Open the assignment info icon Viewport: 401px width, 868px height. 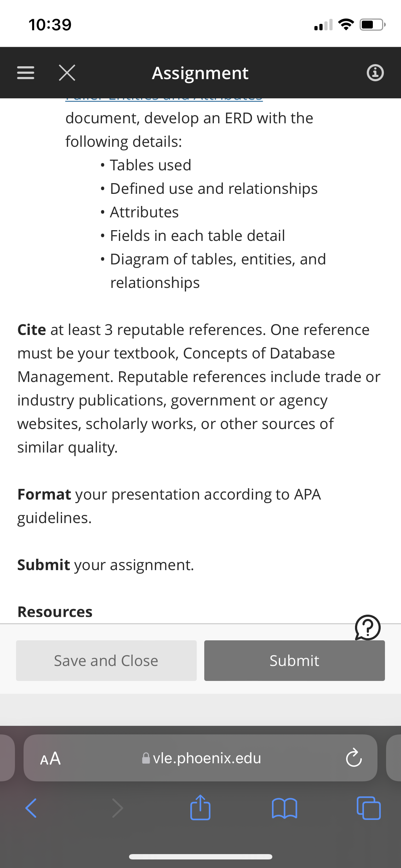[375, 73]
